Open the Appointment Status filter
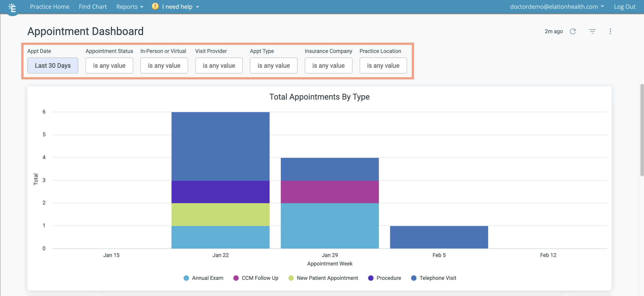The width and height of the screenshot is (644, 296). [109, 65]
